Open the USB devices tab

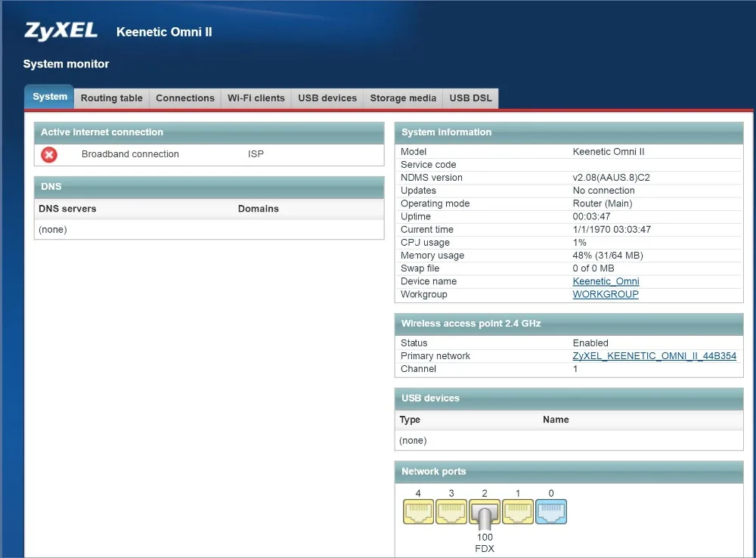(x=327, y=98)
